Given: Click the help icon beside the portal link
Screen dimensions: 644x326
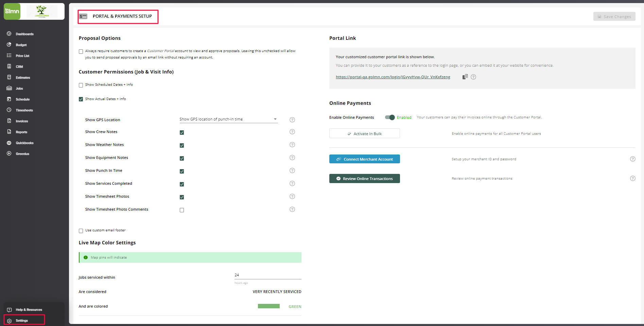Looking at the screenshot, I should tap(473, 77).
